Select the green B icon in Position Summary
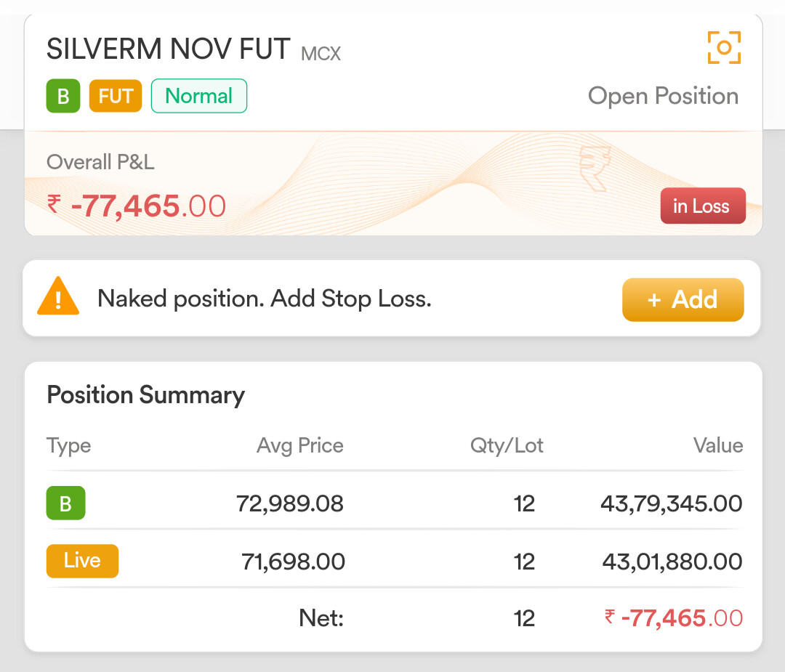Screen dimensions: 785x672 [x=65, y=503]
